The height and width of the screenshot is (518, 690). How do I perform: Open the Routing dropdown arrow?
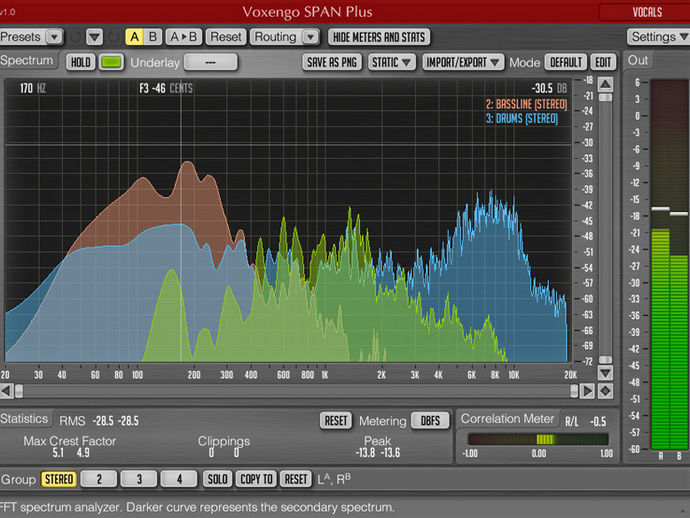click(x=310, y=37)
